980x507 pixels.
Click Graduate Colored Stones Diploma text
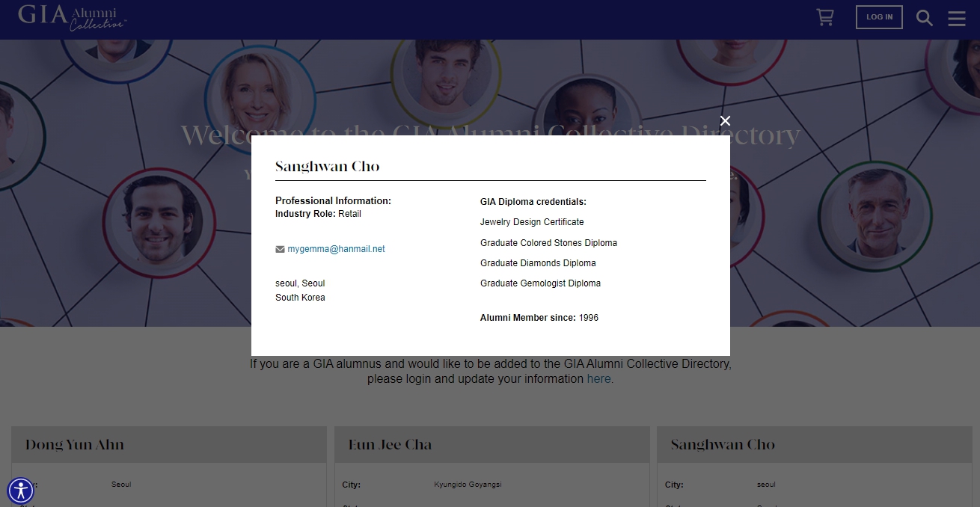pyautogui.click(x=548, y=243)
